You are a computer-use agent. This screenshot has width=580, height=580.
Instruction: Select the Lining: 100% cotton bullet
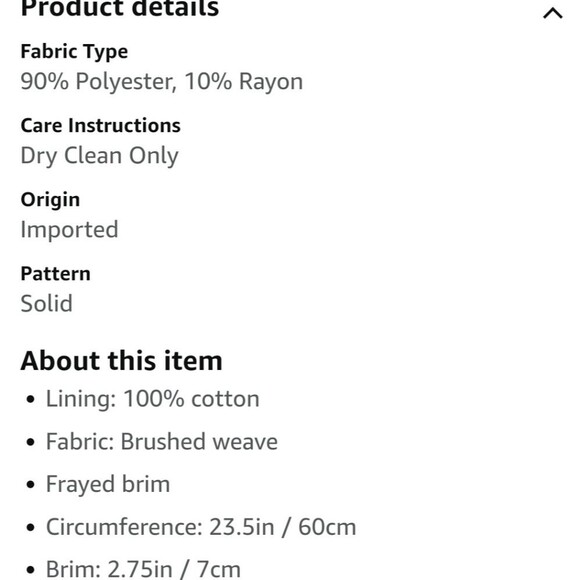[x=152, y=399]
